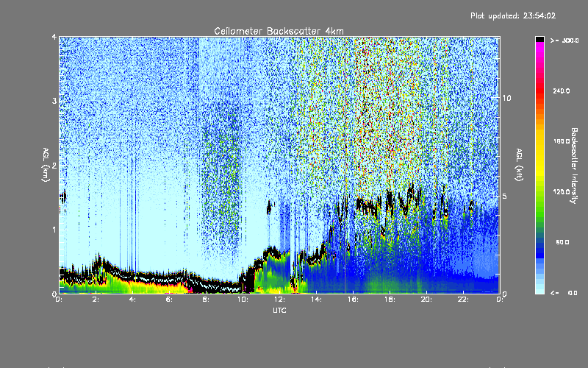This screenshot has height=368, width=588.
Task: Click the 'Ceilometer Backscatter 4km' plot title
Action: (x=279, y=31)
